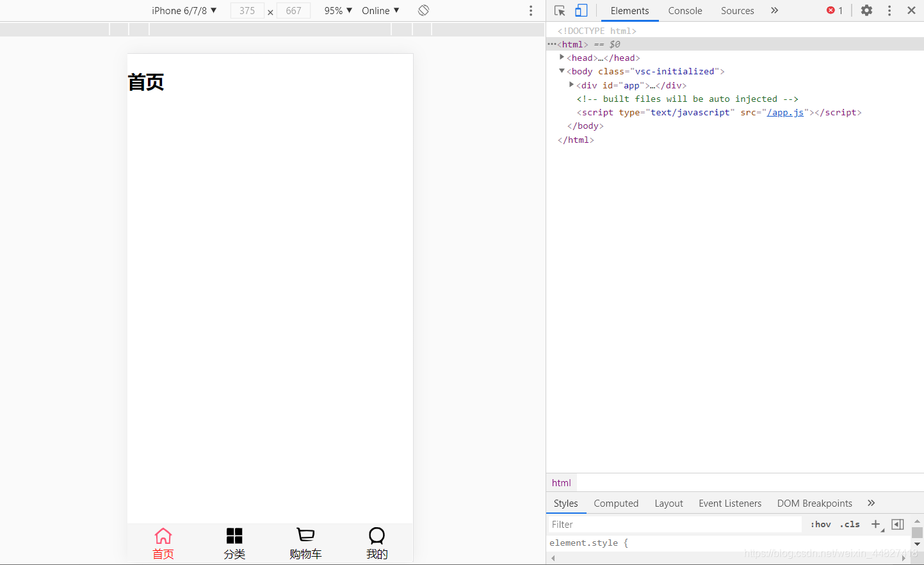Tap the 购物车 tab bar label
The image size is (924, 565).
pyautogui.click(x=305, y=554)
